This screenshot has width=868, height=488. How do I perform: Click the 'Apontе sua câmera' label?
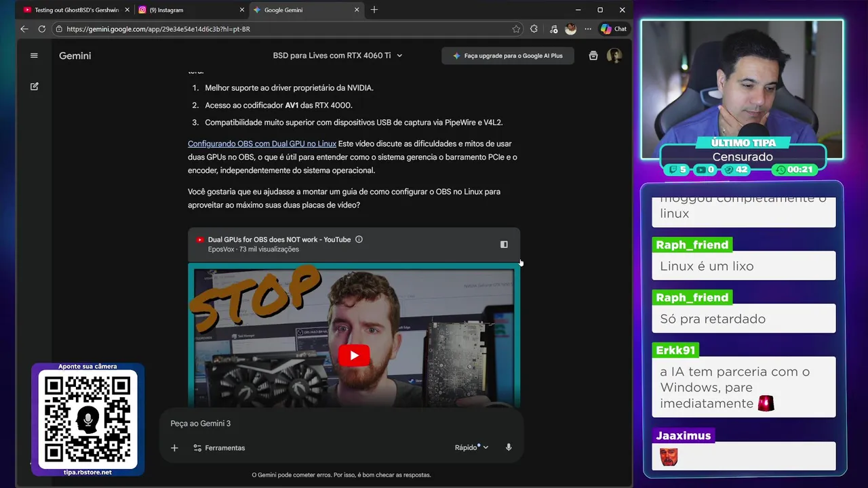pyautogui.click(x=87, y=367)
